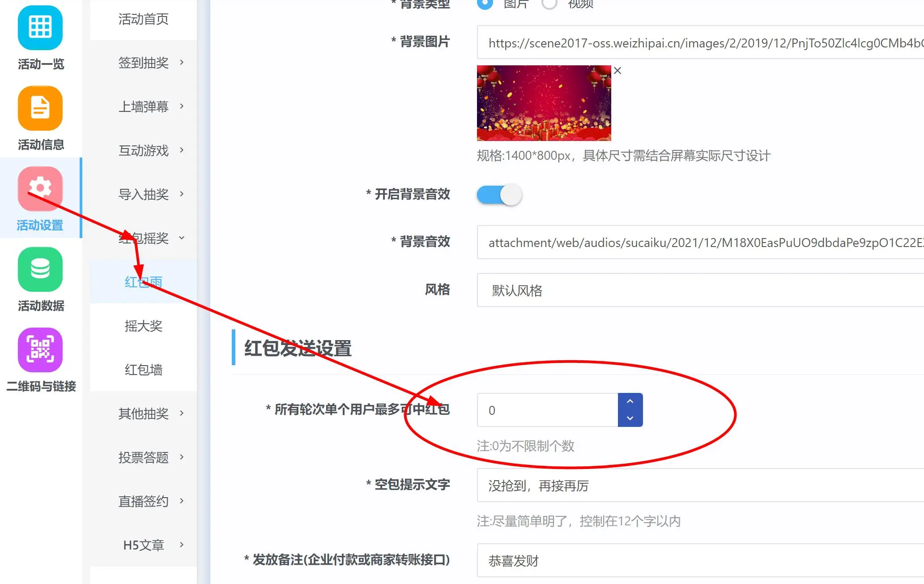Increase the red packet limit with up arrow
This screenshot has height=584, width=924.
coord(630,401)
